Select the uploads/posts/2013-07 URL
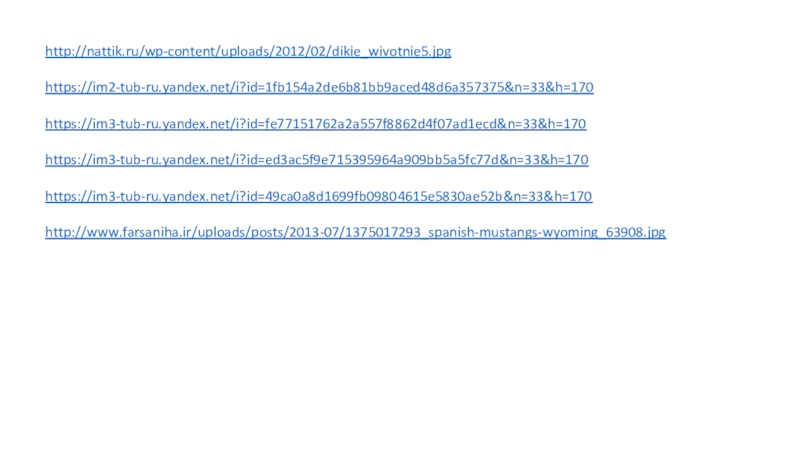 tap(356, 232)
